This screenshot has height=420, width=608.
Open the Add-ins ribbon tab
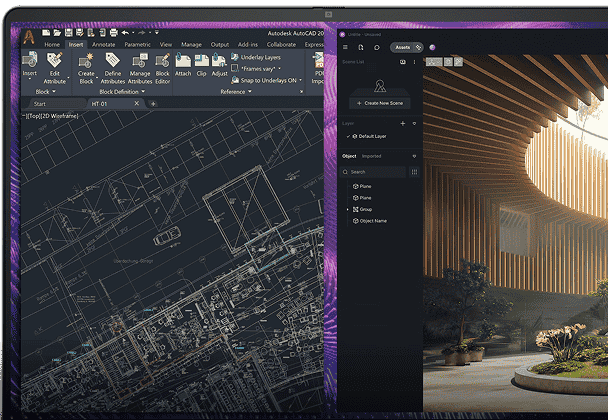click(247, 45)
